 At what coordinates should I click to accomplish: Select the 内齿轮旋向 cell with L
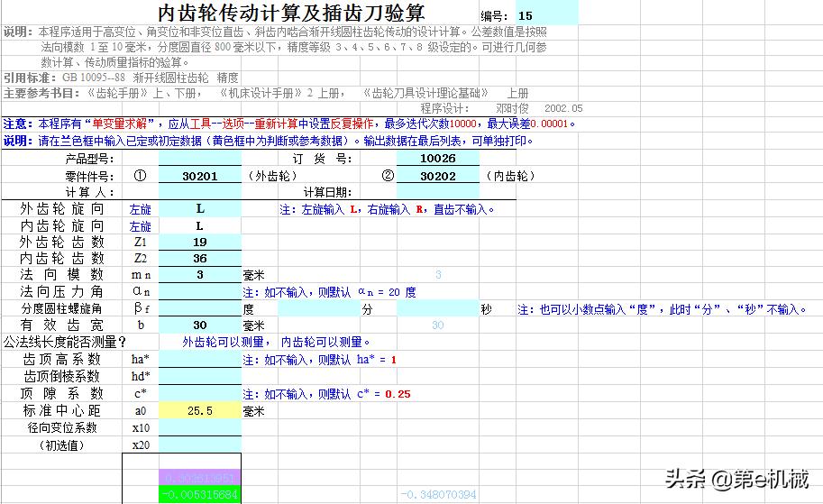(x=200, y=225)
